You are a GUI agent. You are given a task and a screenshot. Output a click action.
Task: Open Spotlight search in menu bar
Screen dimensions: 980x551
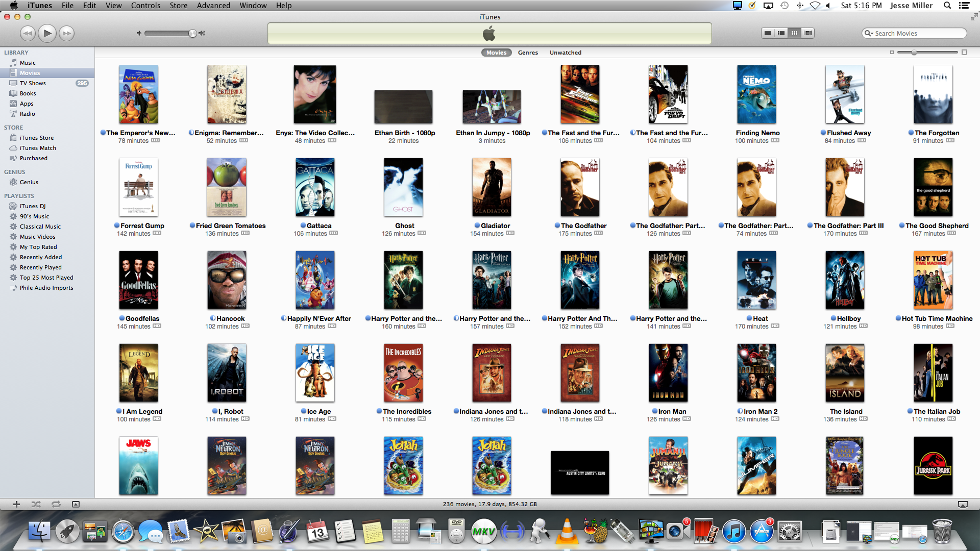[947, 6]
